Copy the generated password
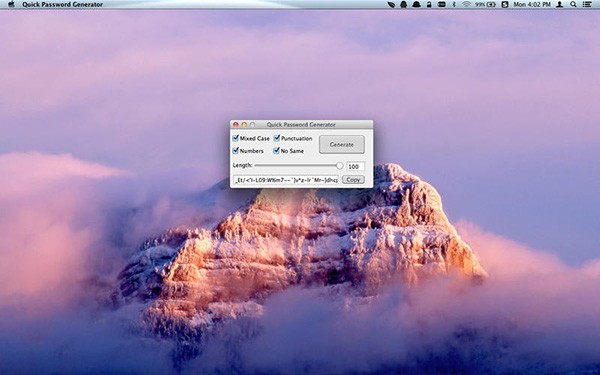Image resolution: width=600 pixels, height=375 pixels. (x=353, y=179)
